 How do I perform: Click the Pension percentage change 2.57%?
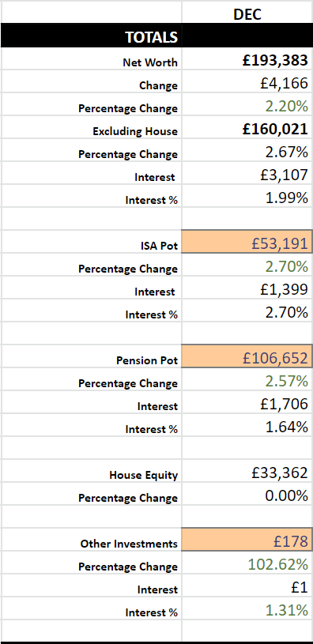point(247,380)
